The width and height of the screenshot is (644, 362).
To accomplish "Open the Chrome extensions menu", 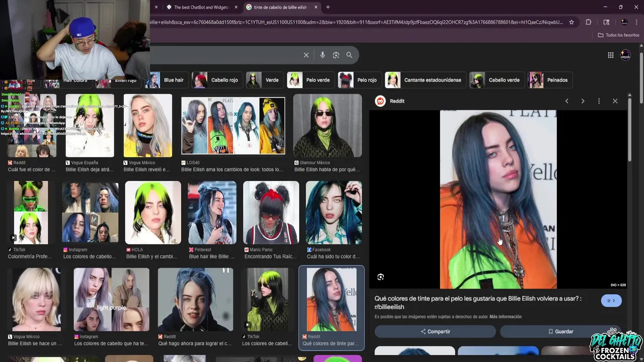I will [x=588, y=22].
